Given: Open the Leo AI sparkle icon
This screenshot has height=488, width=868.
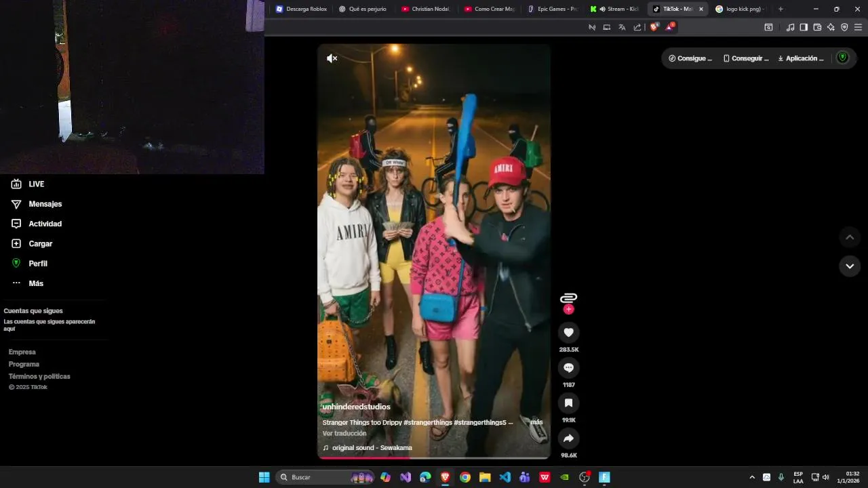Looking at the screenshot, I should pyautogui.click(x=831, y=27).
